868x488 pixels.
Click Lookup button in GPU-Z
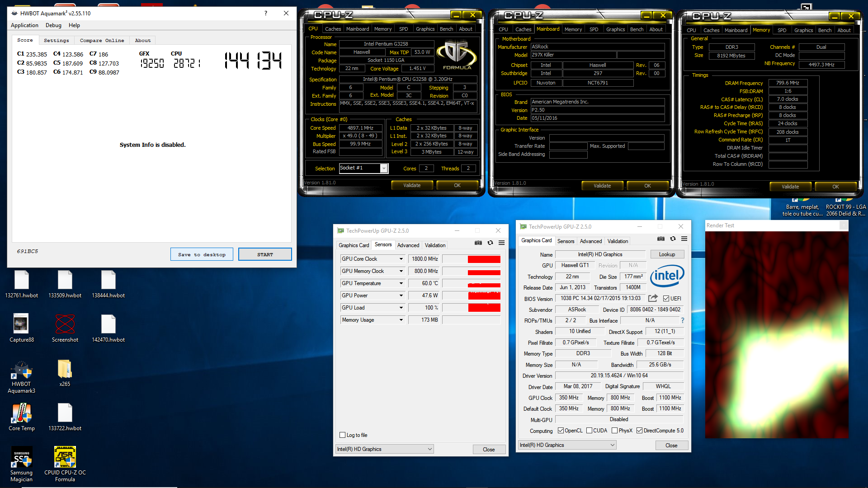[667, 254]
